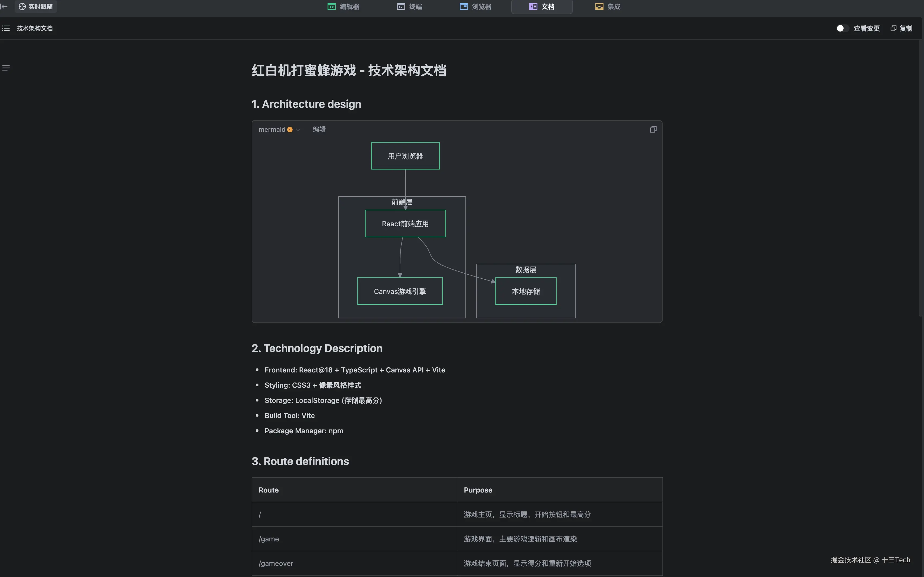Show the outline icon in left margin
Screen dimensions: 924x577
click(6, 68)
